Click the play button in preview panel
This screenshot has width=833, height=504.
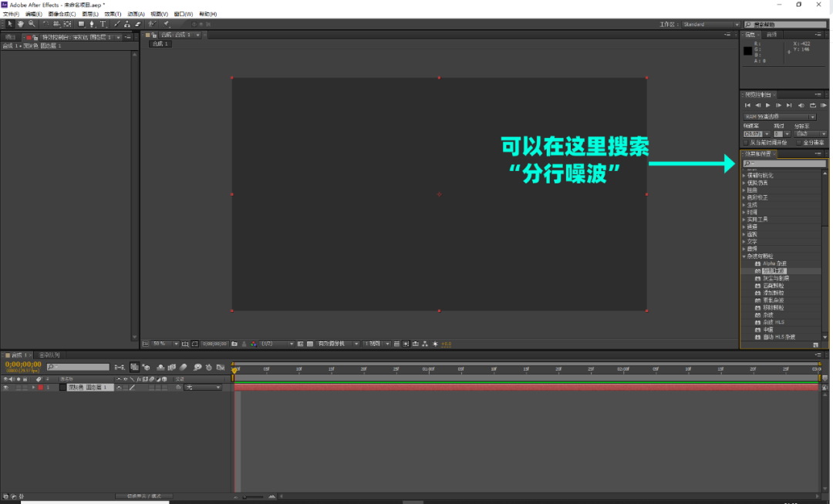coord(767,106)
